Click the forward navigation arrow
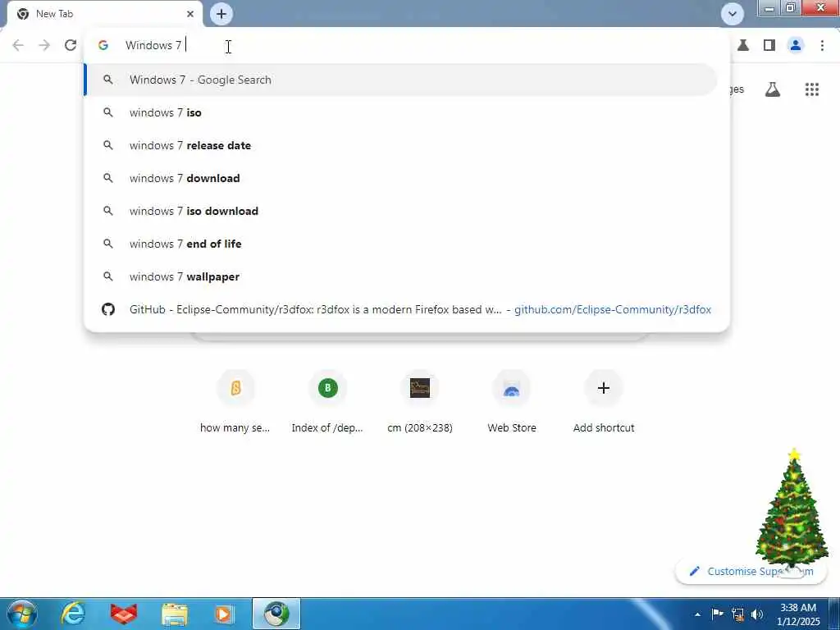 tap(44, 46)
